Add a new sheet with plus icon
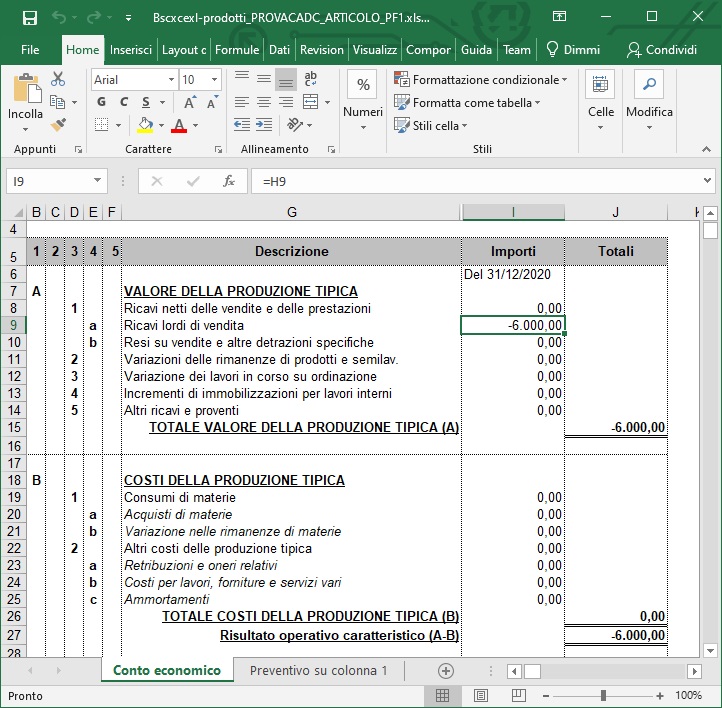The image size is (722, 708). click(446, 670)
